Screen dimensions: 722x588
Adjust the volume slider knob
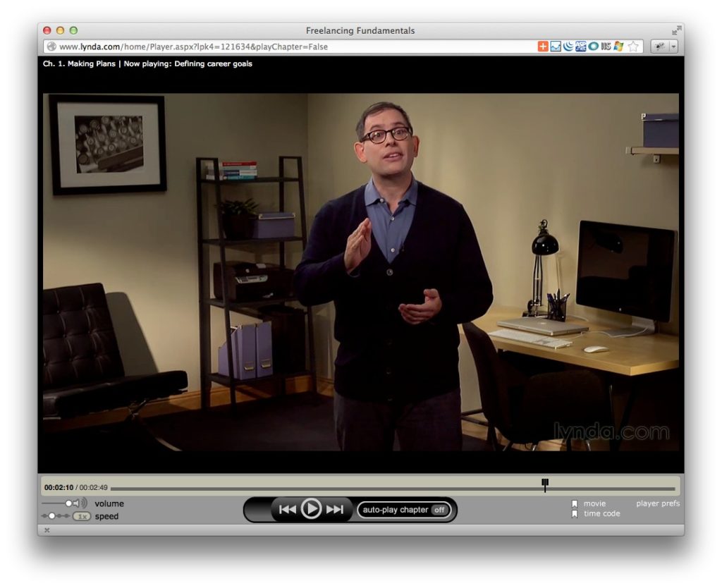69,503
